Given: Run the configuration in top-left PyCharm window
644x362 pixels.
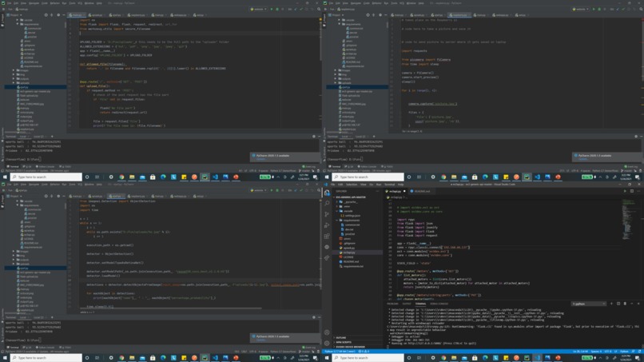Looking at the screenshot, I should (272, 9).
